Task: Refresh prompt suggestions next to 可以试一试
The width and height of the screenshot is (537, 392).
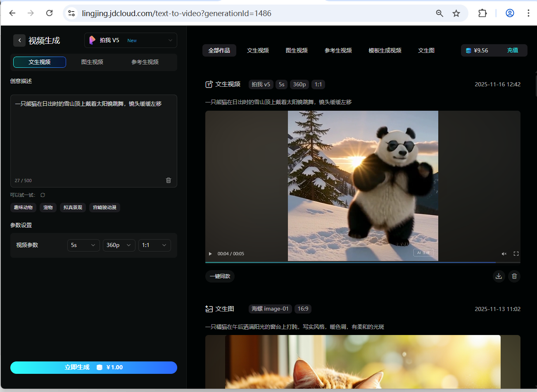Action: (43, 195)
